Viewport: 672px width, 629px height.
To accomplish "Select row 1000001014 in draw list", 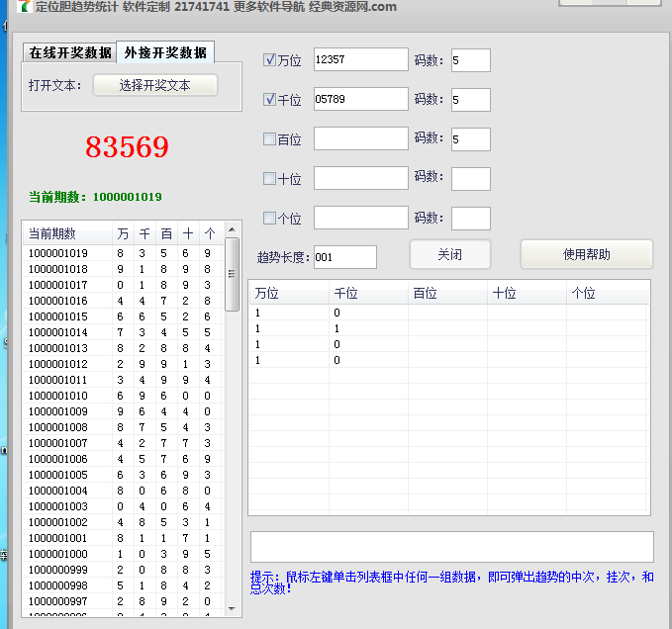I will 124,332.
